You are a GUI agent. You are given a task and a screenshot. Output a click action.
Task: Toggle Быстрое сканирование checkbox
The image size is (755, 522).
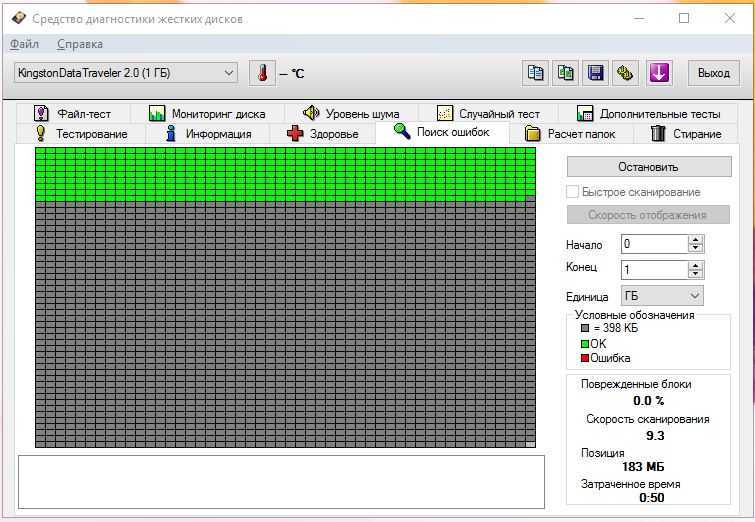[573, 192]
